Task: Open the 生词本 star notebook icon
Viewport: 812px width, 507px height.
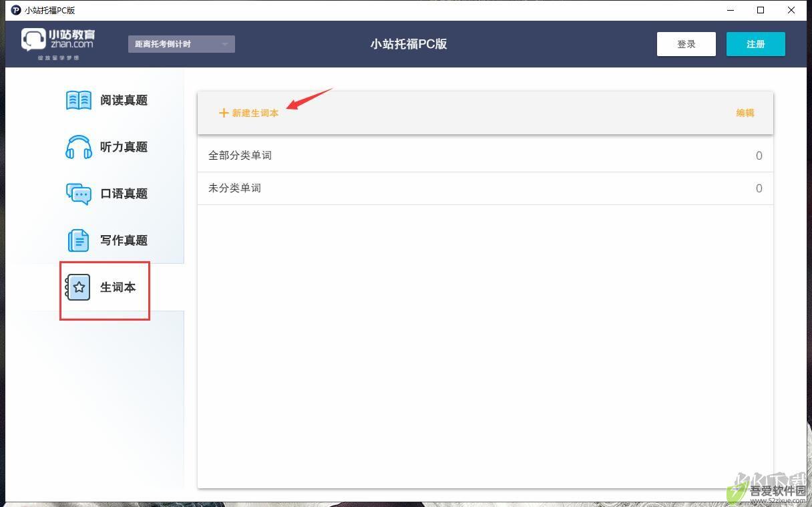Action: [x=78, y=287]
